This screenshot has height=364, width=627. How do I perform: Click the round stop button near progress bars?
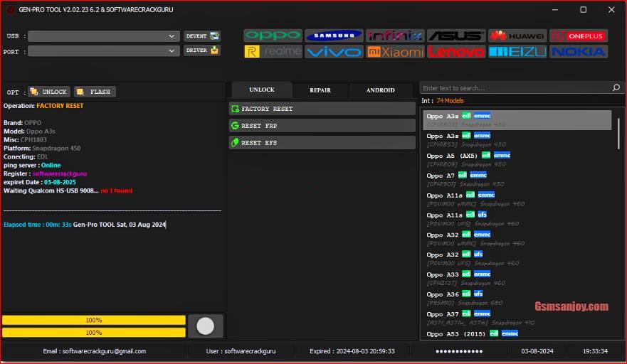tap(205, 326)
